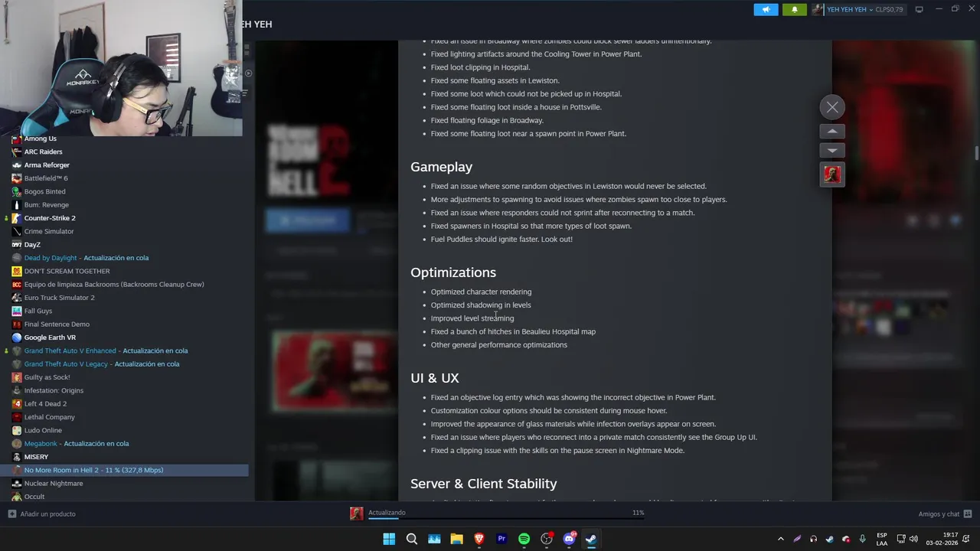
Task: Open Steam notifications bell
Action: point(795,10)
